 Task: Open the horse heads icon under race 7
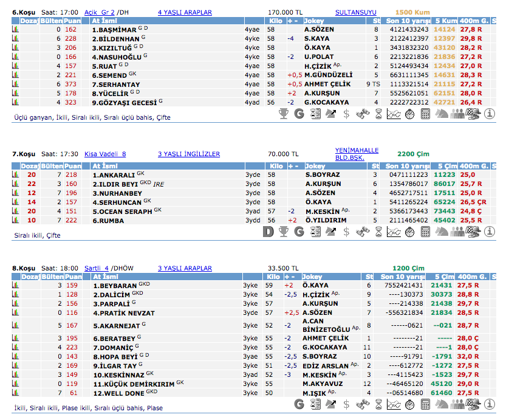click(x=442, y=231)
